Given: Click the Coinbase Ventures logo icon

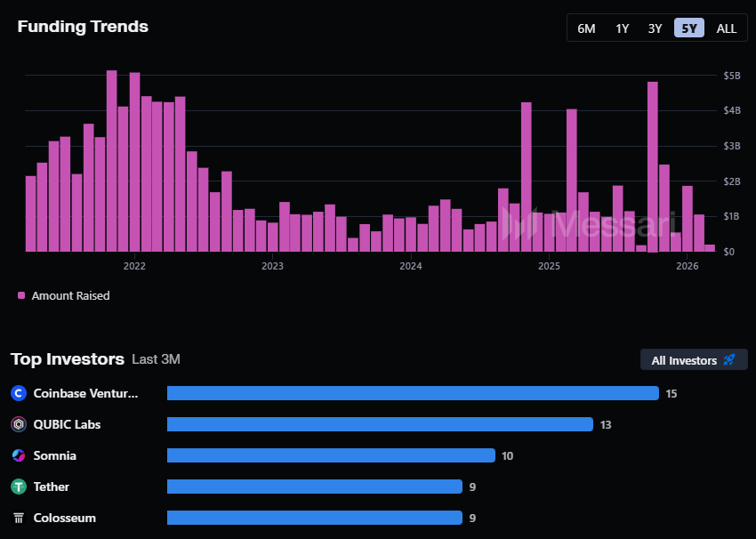Looking at the screenshot, I should pos(19,393).
